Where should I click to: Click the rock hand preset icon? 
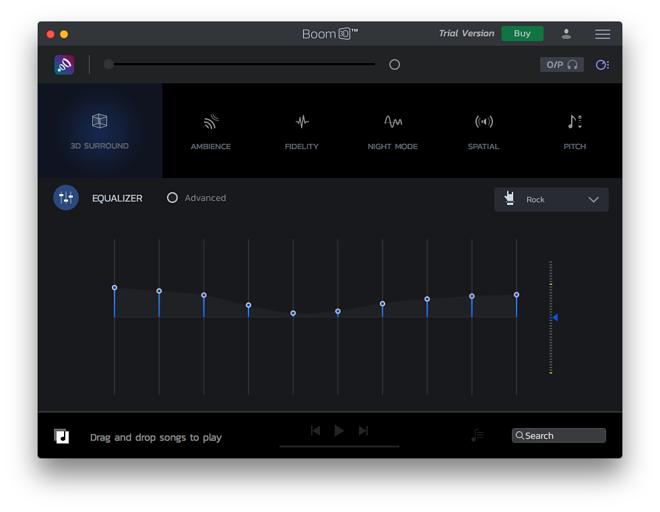(509, 198)
